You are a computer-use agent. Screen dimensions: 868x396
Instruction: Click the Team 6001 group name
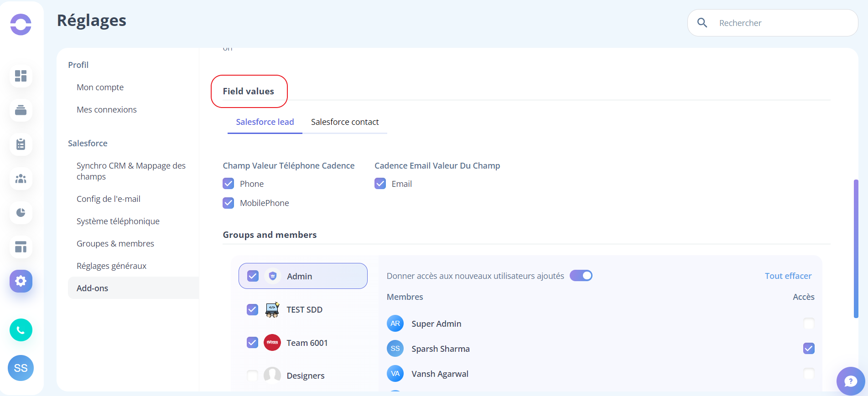pyautogui.click(x=307, y=343)
